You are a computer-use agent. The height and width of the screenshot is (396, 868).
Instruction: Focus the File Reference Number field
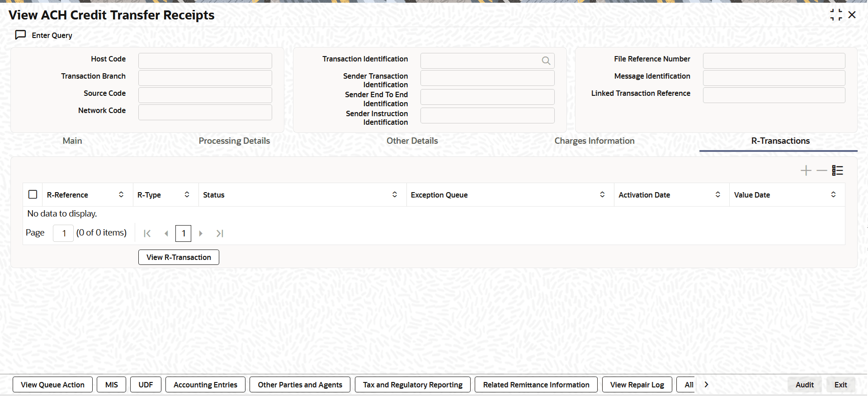[774, 61]
